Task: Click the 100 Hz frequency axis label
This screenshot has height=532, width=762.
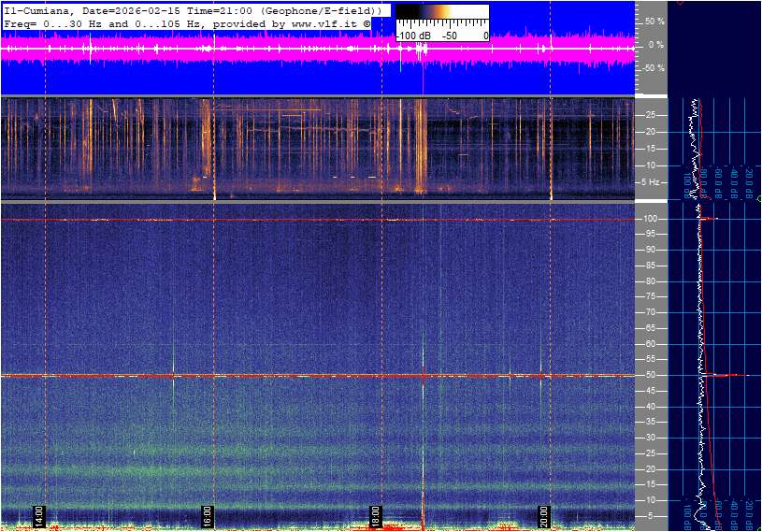Action: pyautogui.click(x=652, y=219)
